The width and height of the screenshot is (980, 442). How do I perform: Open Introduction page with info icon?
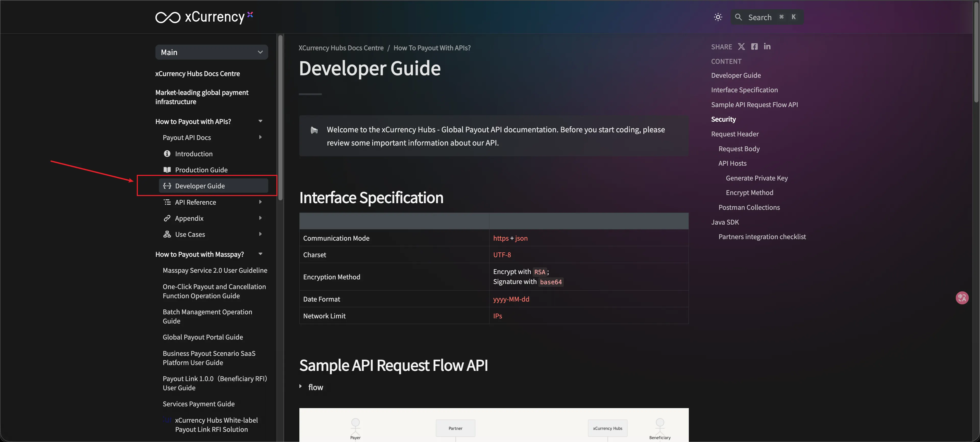194,153
